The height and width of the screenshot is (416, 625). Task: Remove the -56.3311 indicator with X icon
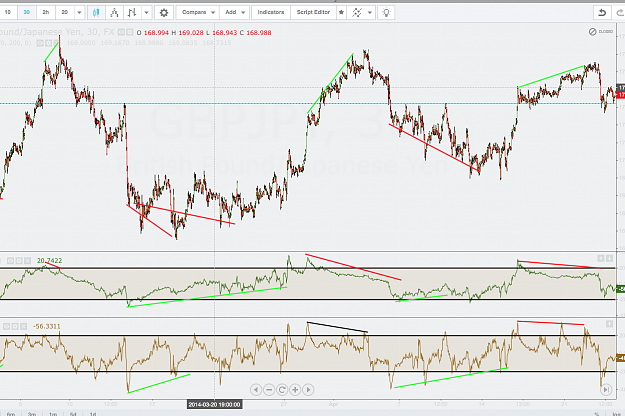(23, 326)
